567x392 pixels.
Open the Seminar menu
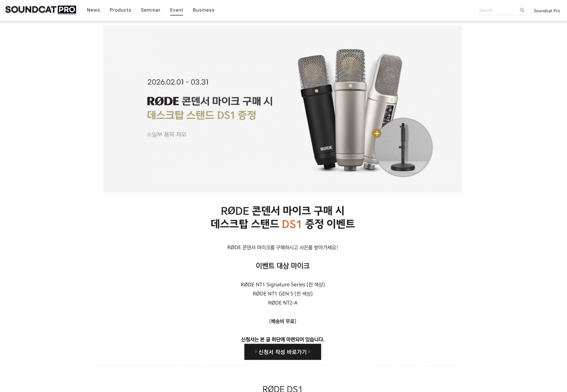coord(151,10)
